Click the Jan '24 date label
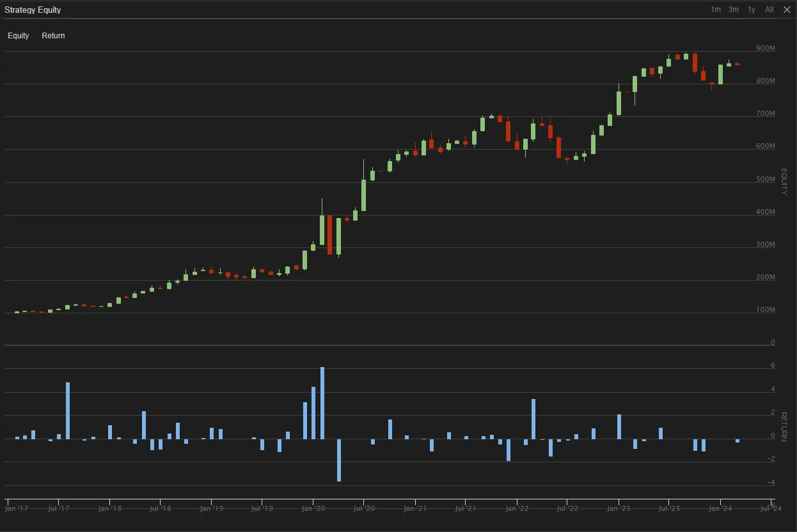 coord(720,509)
